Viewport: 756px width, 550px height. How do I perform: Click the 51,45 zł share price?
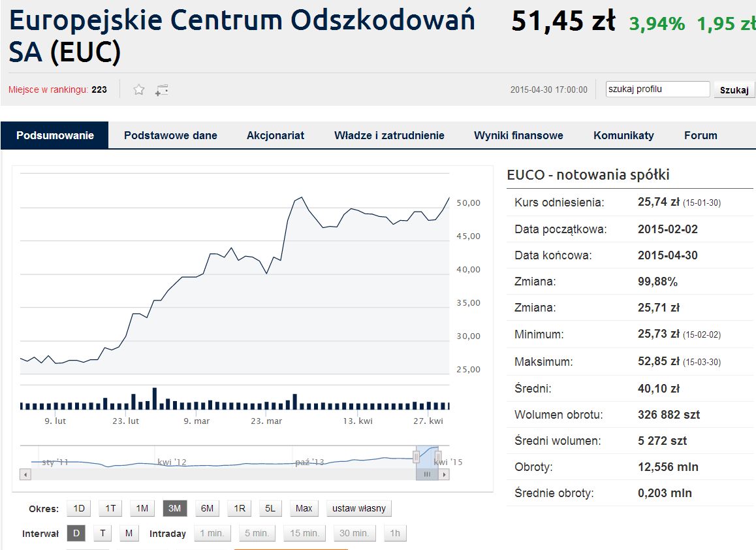coord(563,22)
